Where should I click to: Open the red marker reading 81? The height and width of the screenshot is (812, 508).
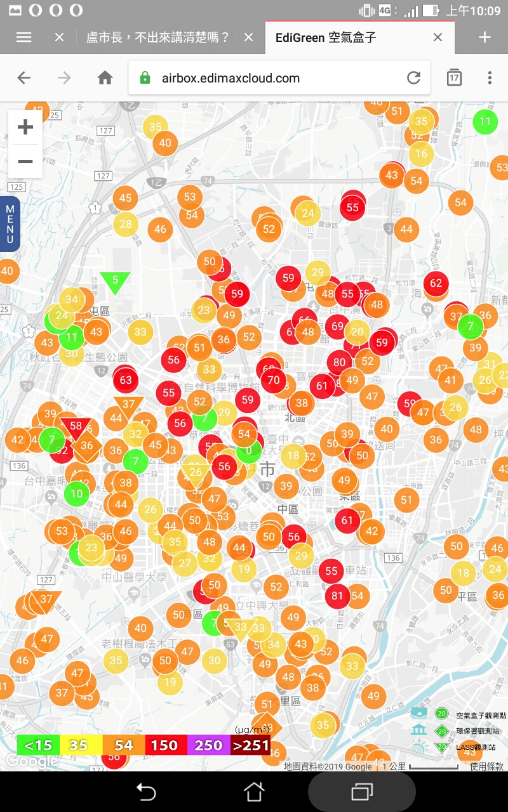pos(337,596)
